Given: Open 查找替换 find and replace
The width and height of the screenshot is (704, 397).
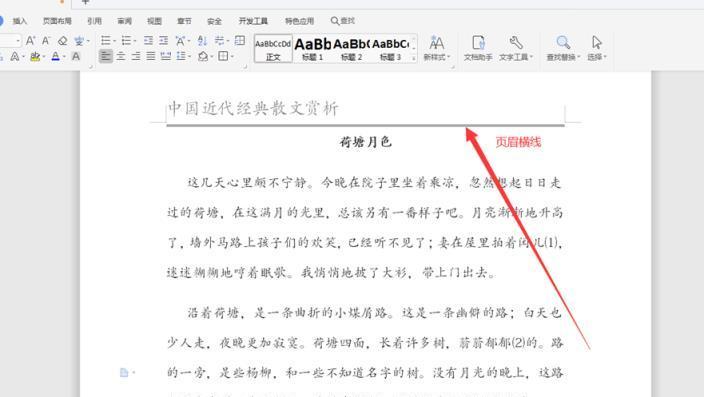Looking at the screenshot, I should [563, 49].
